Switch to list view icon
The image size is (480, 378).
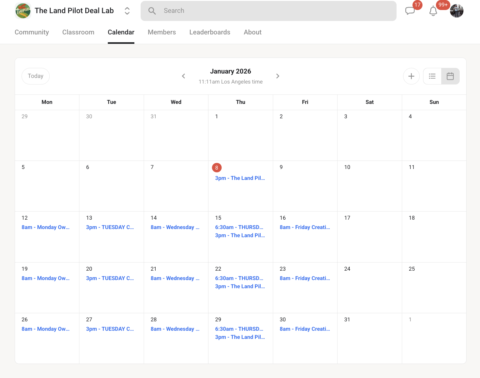(x=432, y=76)
